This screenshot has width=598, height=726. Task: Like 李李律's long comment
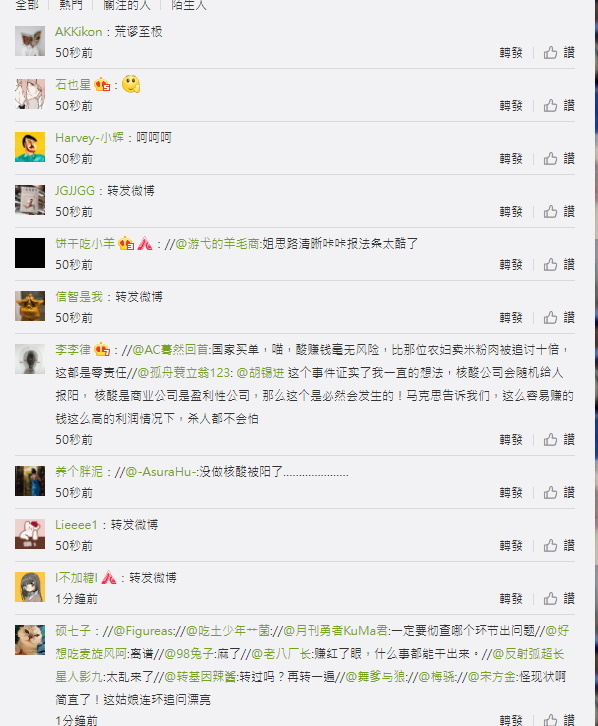[550, 439]
